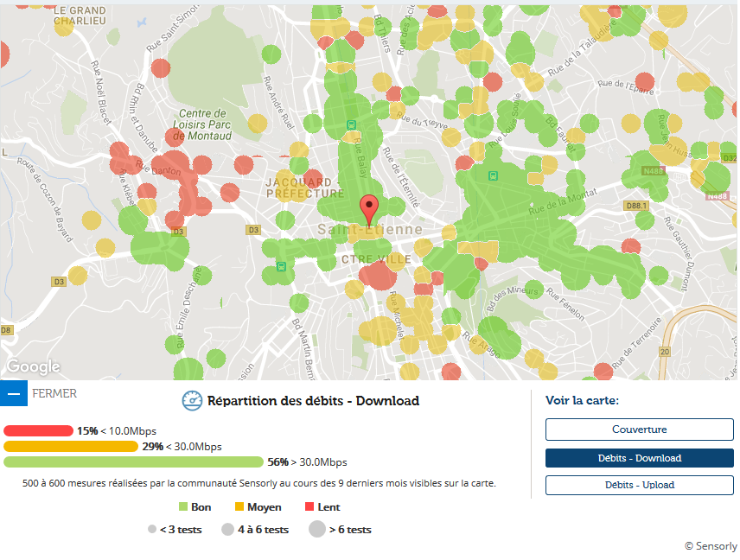Image resolution: width=740 pixels, height=560 pixels.
Task: Click the train station icon near Rue de la Montat
Action: coord(492,175)
